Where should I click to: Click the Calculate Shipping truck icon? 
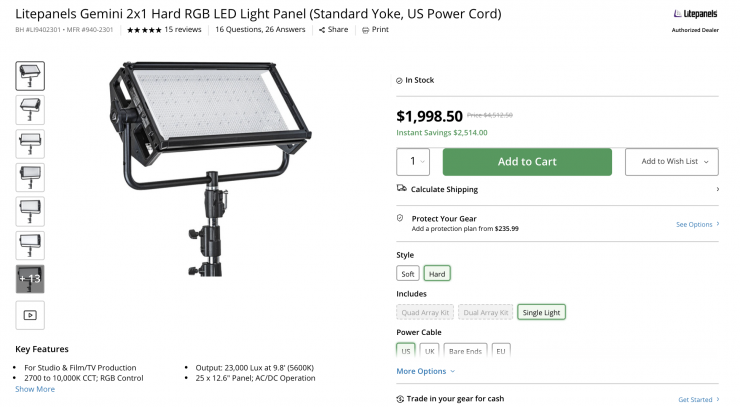click(x=401, y=188)
